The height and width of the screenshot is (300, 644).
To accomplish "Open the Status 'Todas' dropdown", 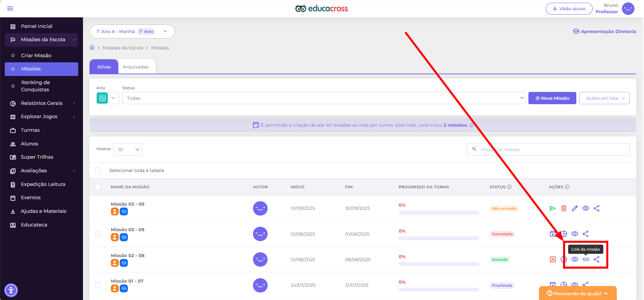I will 324,98.
